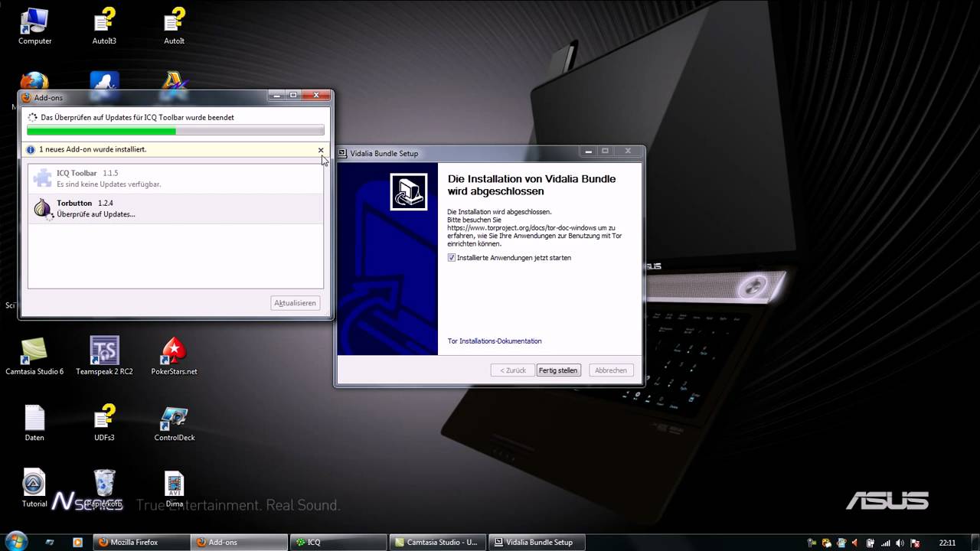Screen dimensions: 980x551
Task: Switch to Camtasia Studio taskbar button
Action: [x=436, y=543]
